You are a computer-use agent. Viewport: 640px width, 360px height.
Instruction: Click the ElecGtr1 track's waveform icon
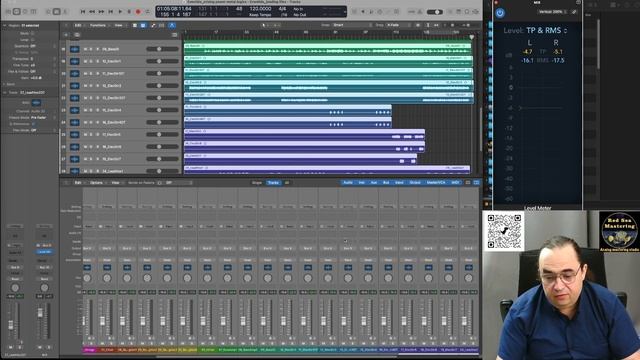74,61
